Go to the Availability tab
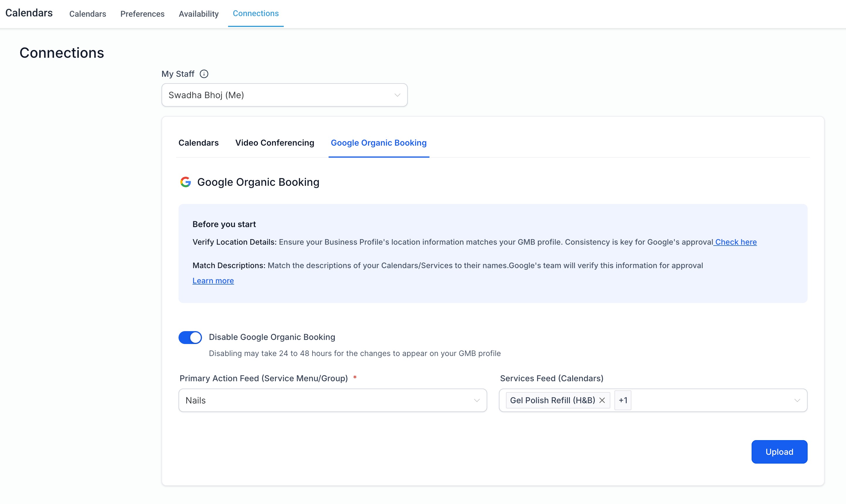Image resolution: width=846 pixels, height=504 pixels. click(199, 14)
